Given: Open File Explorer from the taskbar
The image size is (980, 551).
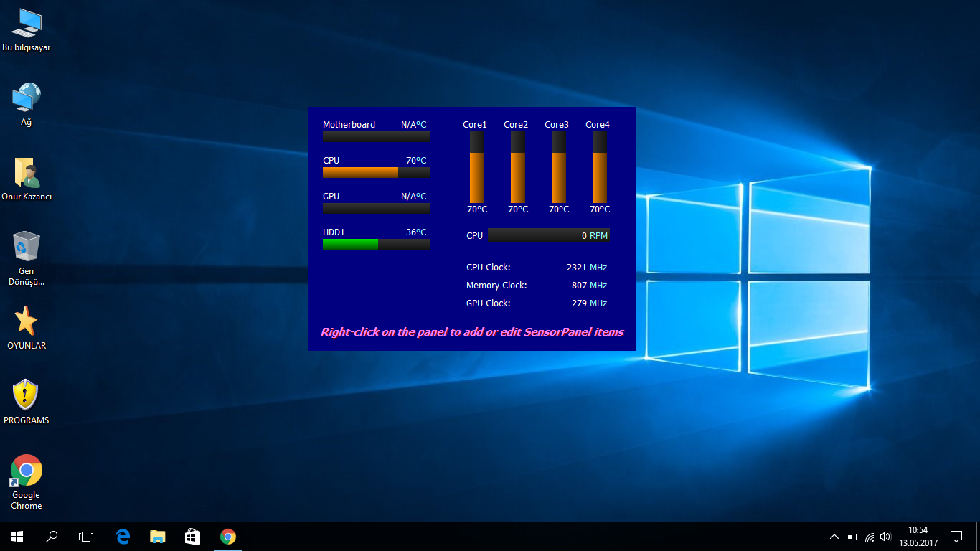Looking at the screenshot, I should click(x=158, y=536).
